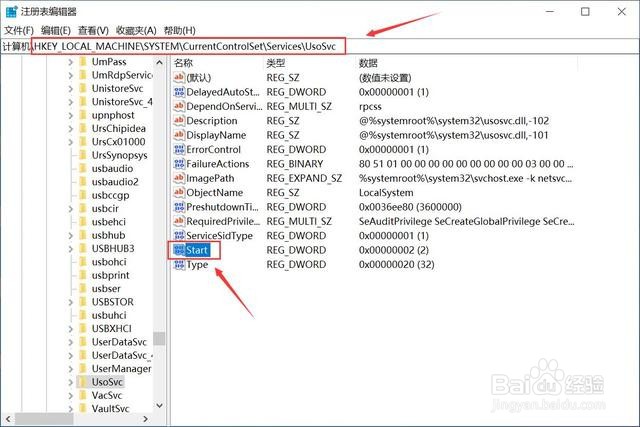640x427 pixels.
Task: Click the tree pane scroll down arrow
Action: tap(159, 406)
